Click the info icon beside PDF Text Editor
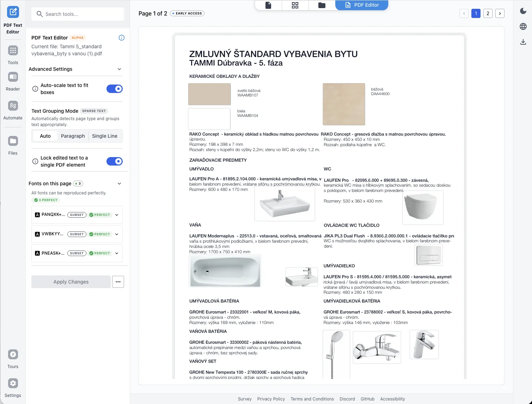Viewport: 532px width, 404px height. point(122,38)
